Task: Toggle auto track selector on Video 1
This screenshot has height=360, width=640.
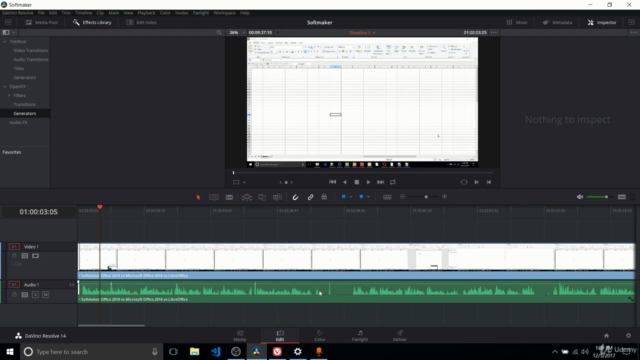Action: [25, 256]
